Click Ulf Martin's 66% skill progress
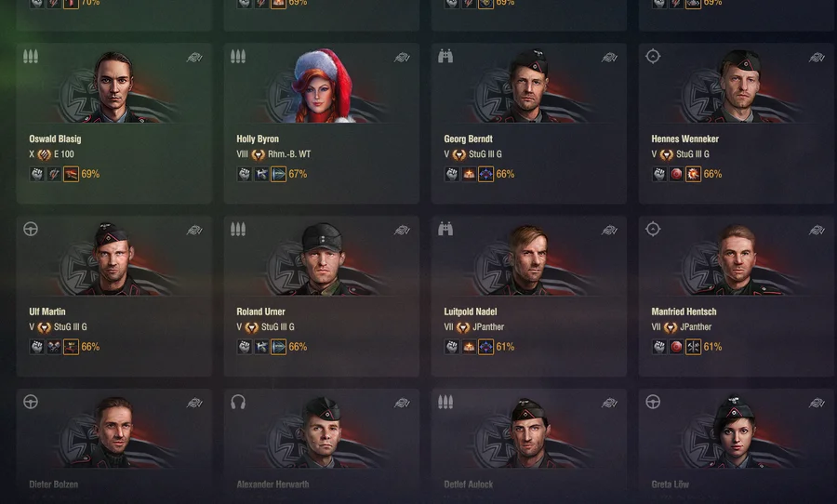 click(90, 347)
